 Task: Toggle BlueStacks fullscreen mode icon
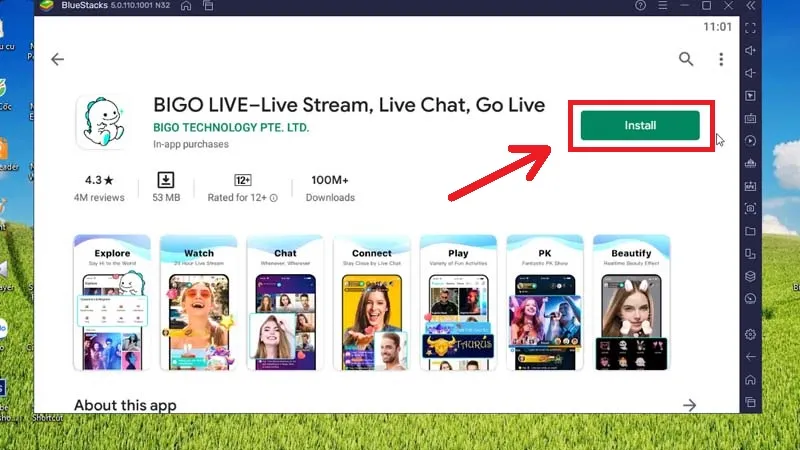[x=750, y=28]
